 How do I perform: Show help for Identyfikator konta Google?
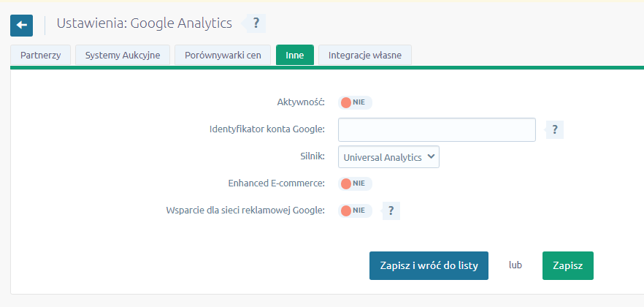tap(555, 130)
